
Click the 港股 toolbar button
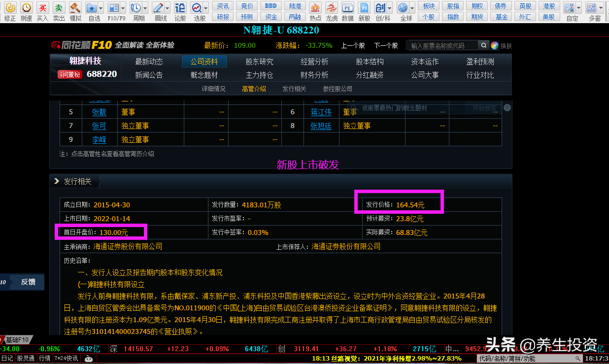pos(548,6)
